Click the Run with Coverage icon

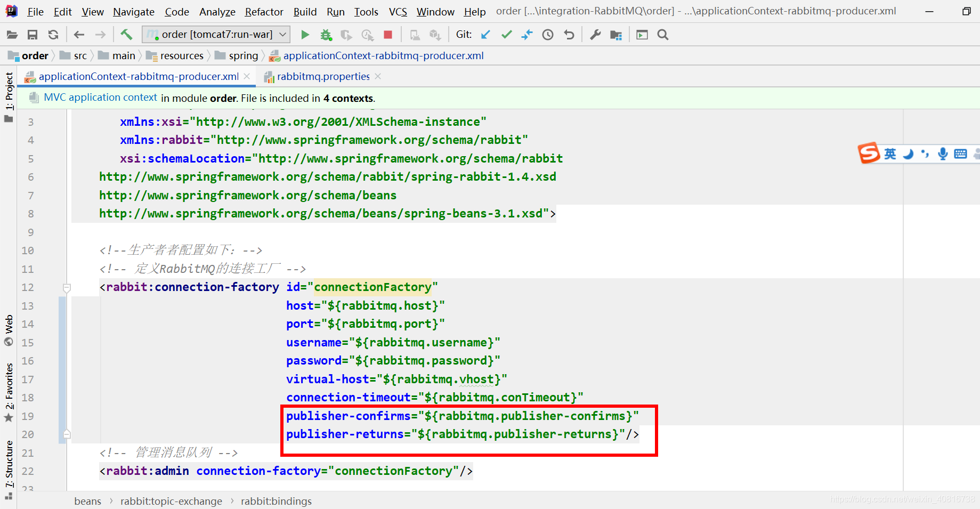point(346,35)
